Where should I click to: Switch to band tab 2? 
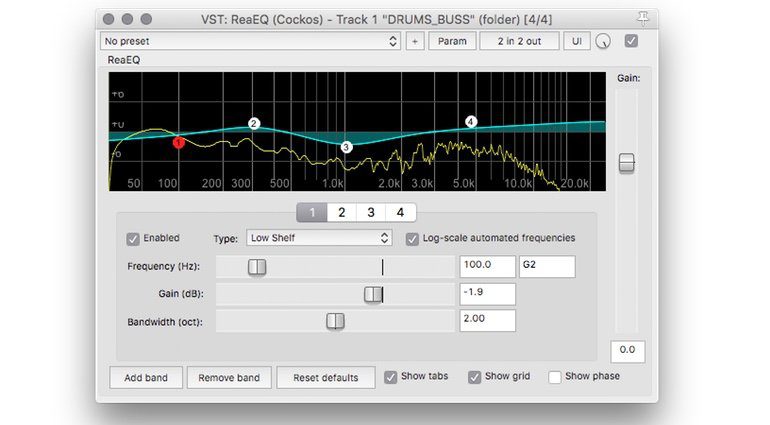(x=341, y=212)
